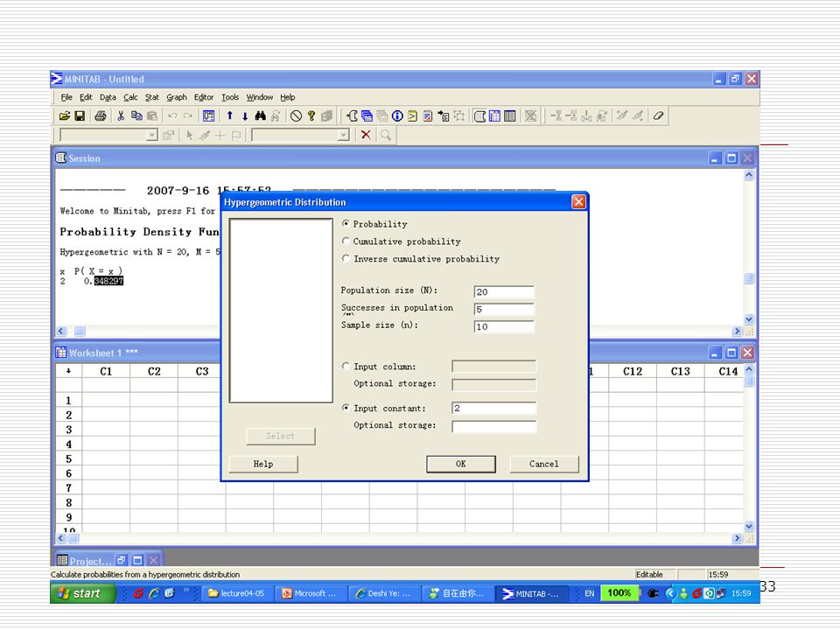Restore the minimized Project Manager window
Screen dimensions: 840x630
pyautogui.click(x=122, y=560)
